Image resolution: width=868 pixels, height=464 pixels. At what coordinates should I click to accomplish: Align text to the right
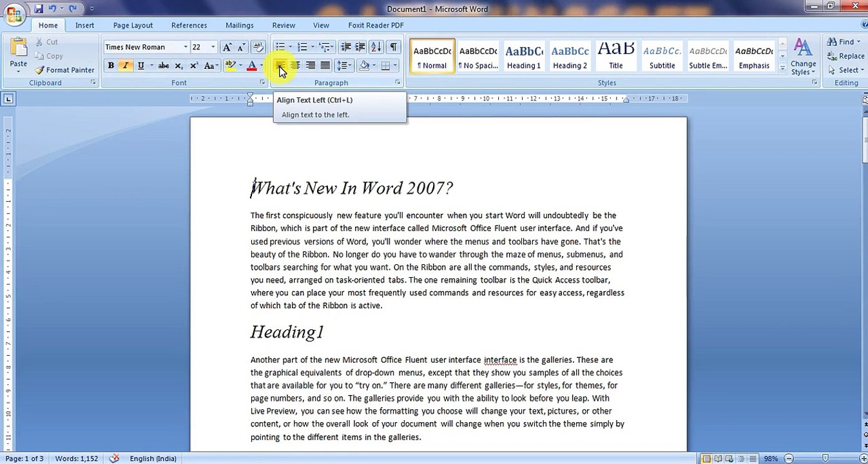[x=310, y=66]
